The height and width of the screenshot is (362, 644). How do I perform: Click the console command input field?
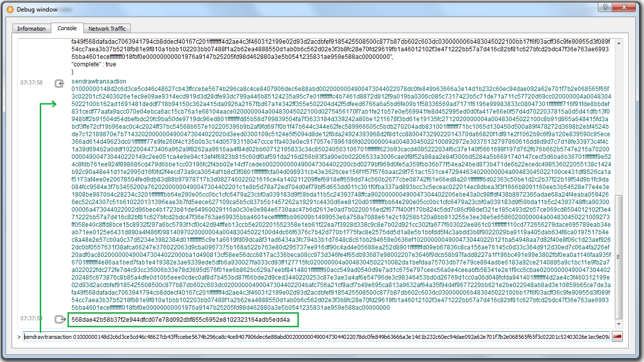point(316,337)
